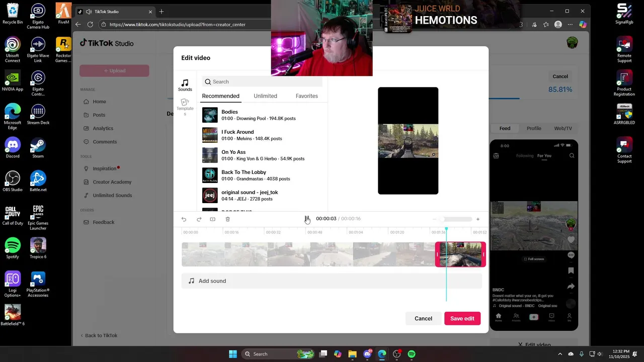
Task: Click the redo arrow above the timeline
Action: [x=199, y=219]
